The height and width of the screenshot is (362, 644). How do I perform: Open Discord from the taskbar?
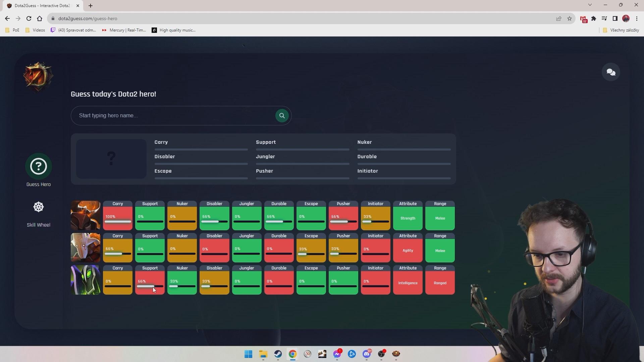click(367, 354)
